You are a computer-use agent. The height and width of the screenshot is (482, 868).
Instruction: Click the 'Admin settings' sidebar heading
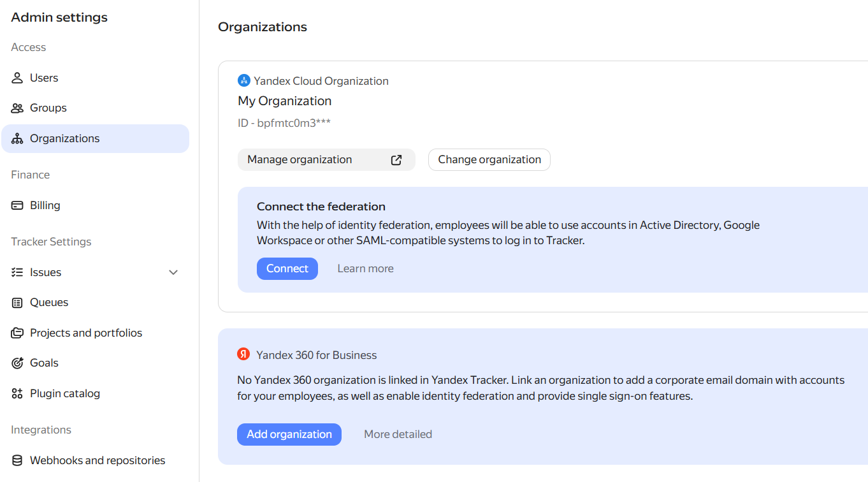coord(59,17)
